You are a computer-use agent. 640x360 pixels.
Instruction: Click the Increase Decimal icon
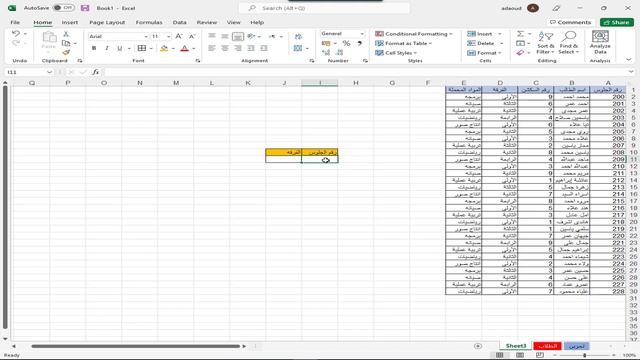(326, 53)
